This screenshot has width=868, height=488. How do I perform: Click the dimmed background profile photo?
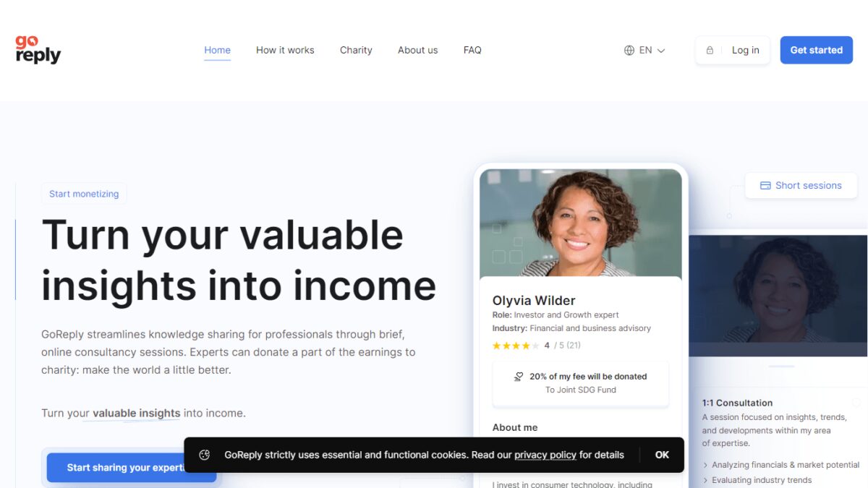click(x=778, y=295)
